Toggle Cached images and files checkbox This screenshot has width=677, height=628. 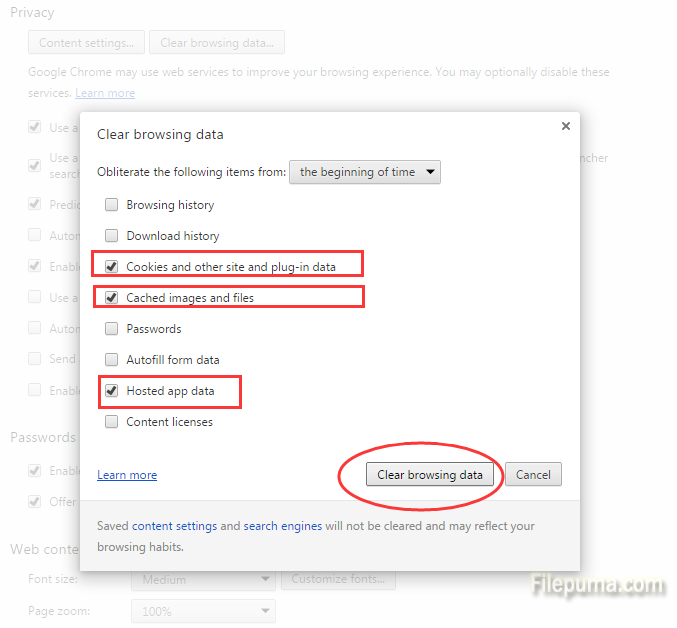(x=111, y=298)
